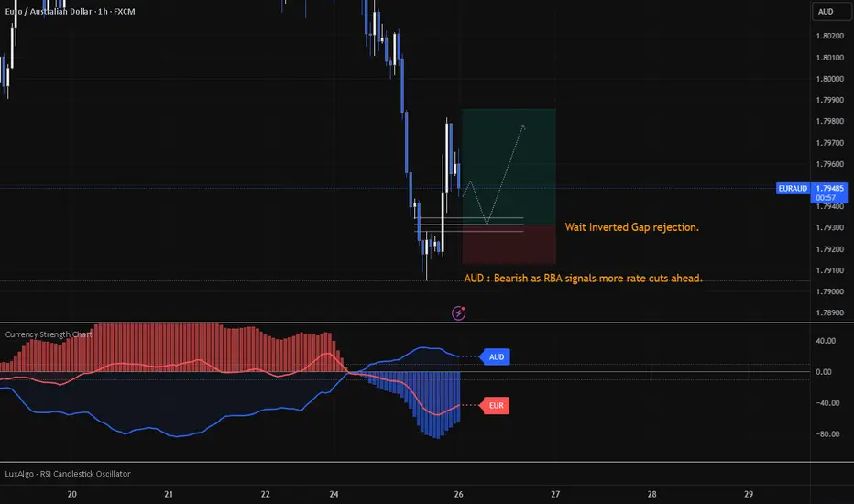The image size is (854, 504).
Task: Click the 1.78900 price axis label
Action: coord(829,312)
